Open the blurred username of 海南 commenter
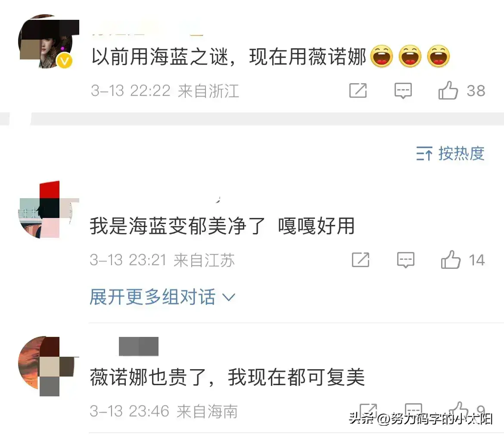The height and width of the screenshot is (436, 504). [x=139, y=346]
